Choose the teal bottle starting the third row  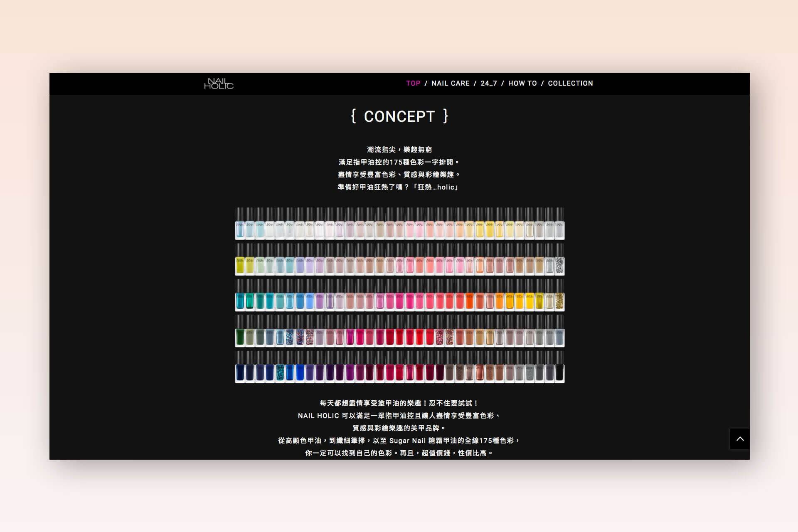(x=240, y=300)
